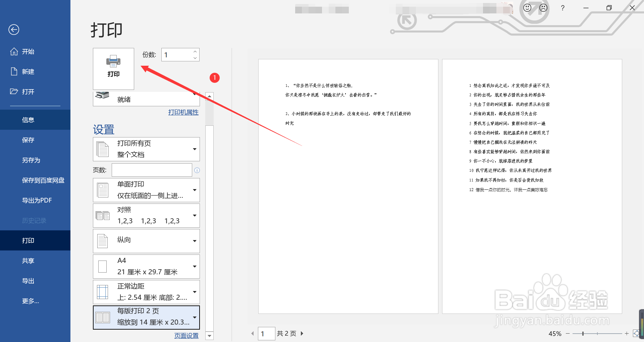Open the 打印机属性 link
The height and width of the screenshot is (342, 644).
point(183,112)
